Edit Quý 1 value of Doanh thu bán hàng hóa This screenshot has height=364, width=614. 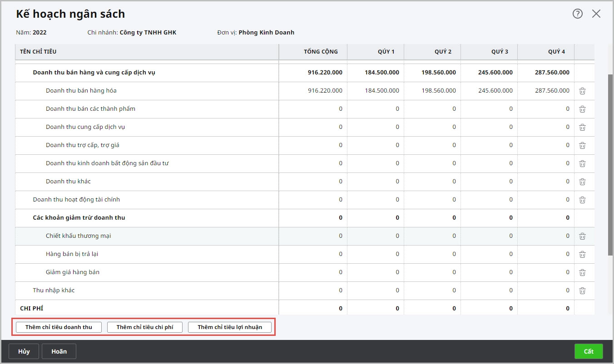coord(376,91)
